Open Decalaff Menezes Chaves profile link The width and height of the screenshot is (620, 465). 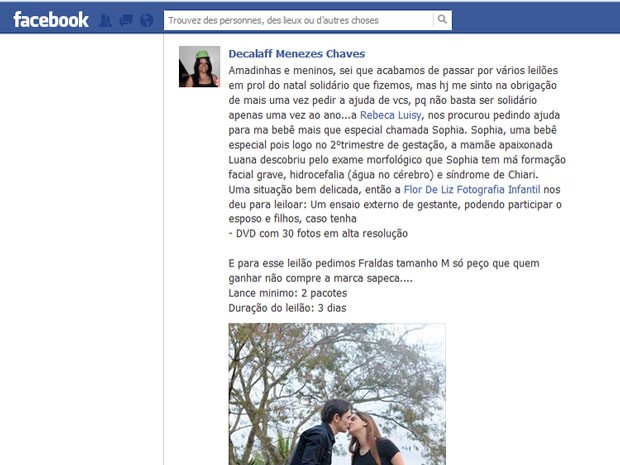(297, 54)
